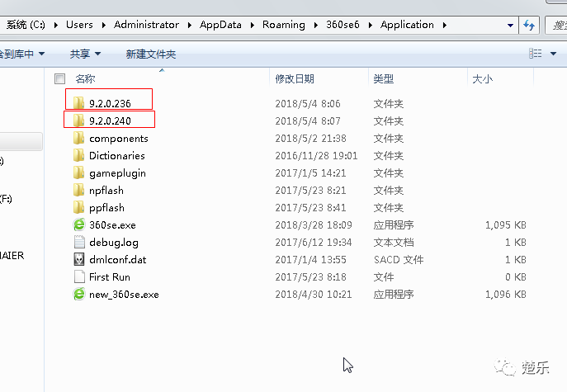
Task: Navigate to AppData in the breadcrumb
Action: (220, 25)
